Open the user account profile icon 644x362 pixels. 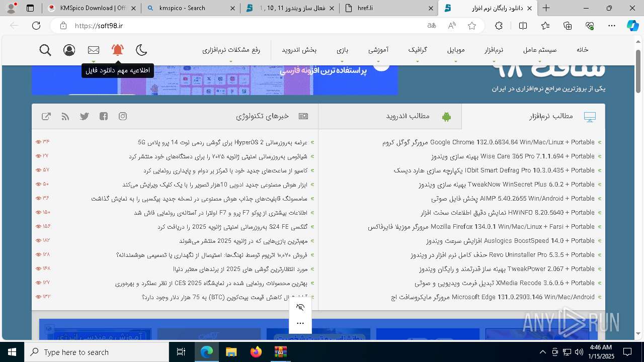tap(69, 50)
